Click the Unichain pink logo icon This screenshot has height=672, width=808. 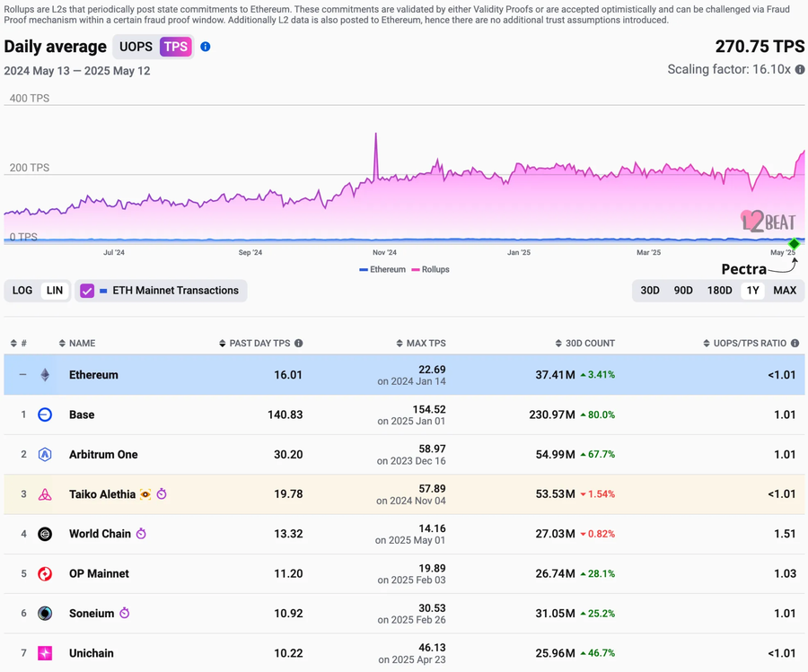pos(45,653)
